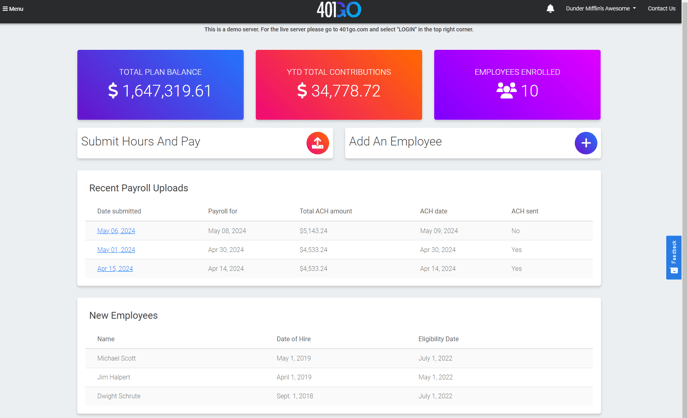Viewport: 688px width, 418px height.
Task: Click the notification bell icon
Action: point(550,9)
